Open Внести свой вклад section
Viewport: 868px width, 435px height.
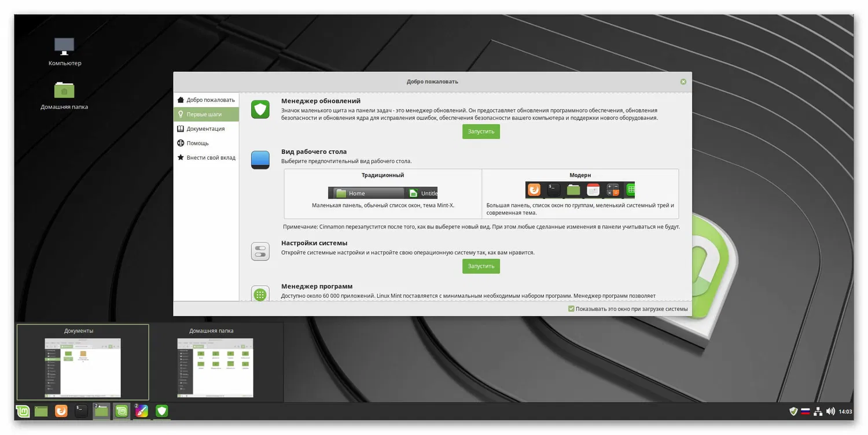209,157
